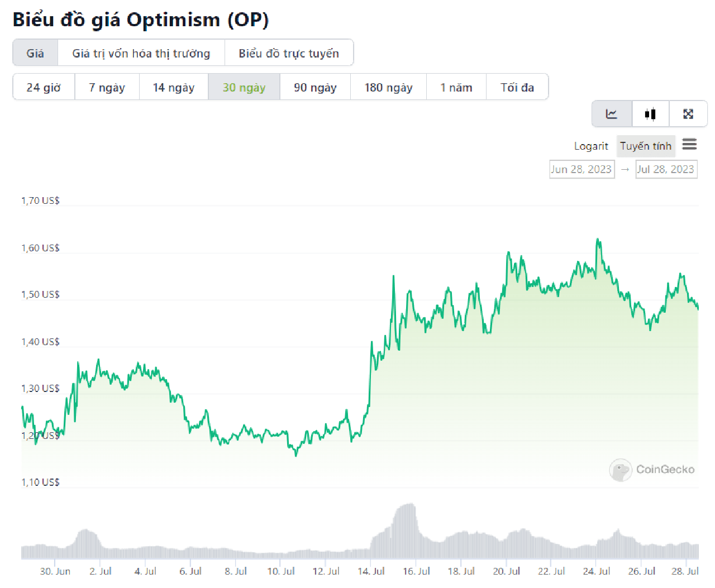Choose 30 ngày time range
Screen dimensions: 715x588
(244, 87)
